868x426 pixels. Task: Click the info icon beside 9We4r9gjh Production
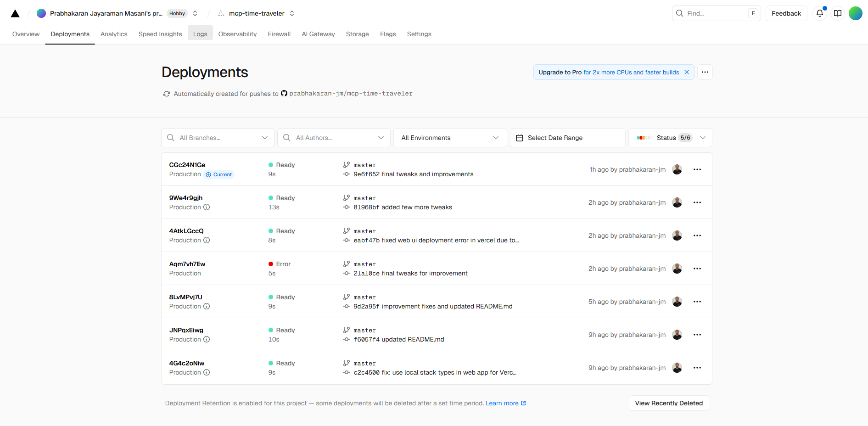[207, 207]
